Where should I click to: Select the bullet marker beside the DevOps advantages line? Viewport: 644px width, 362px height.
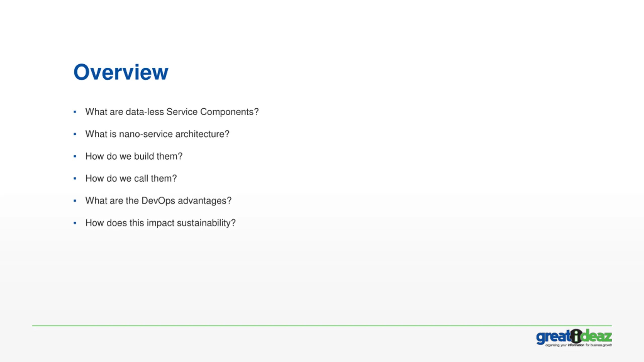coord(75,201)
